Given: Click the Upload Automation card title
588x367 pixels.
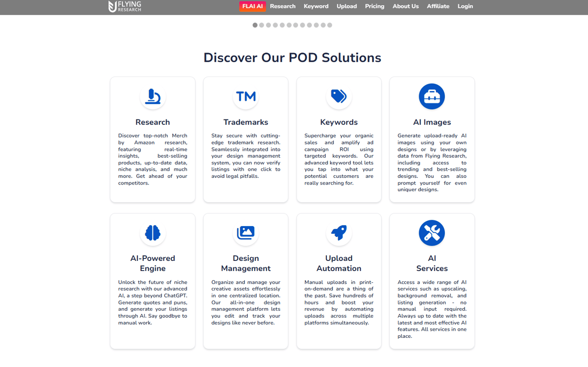Looking at the screenshot, I should tap(339, 263).
